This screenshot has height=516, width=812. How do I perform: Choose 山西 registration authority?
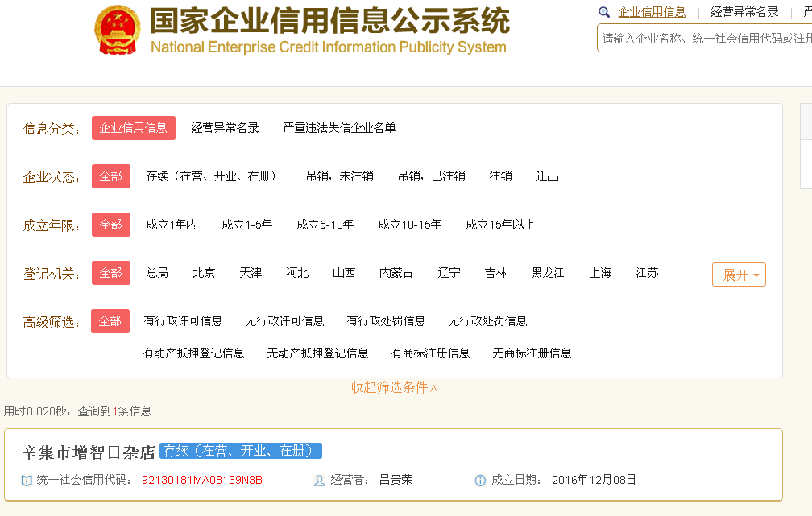point(344,273)
